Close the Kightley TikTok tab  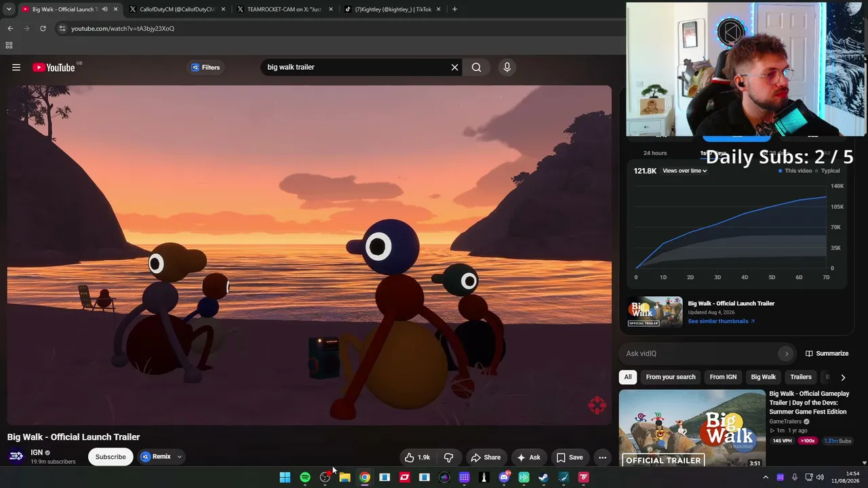click(439, 9)
